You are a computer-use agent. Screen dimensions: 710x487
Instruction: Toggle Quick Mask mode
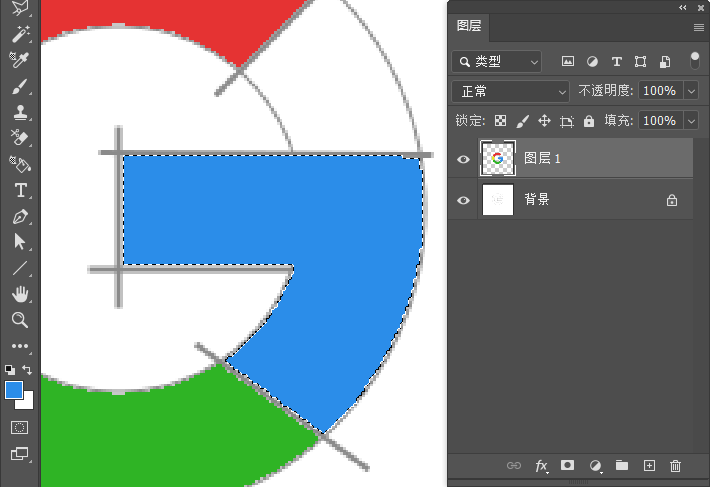tap(19, 428)
